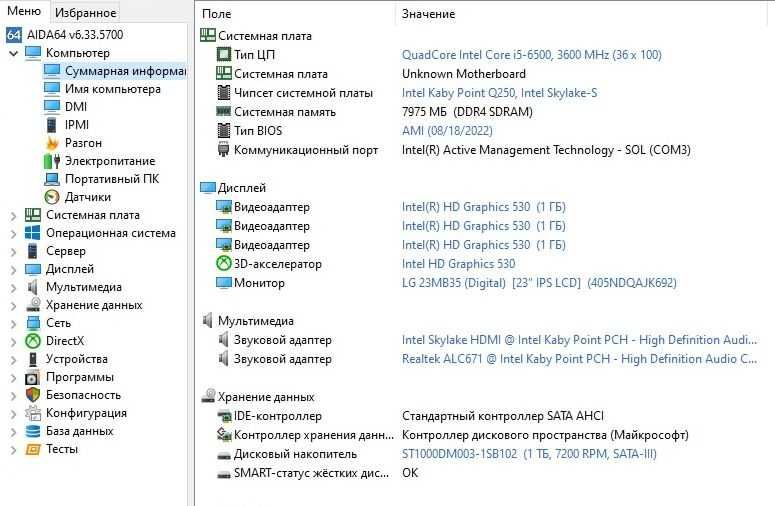The image size is (775, 506).
Task: Expand the Сеть tree node
Action: [x=13, y=323]
